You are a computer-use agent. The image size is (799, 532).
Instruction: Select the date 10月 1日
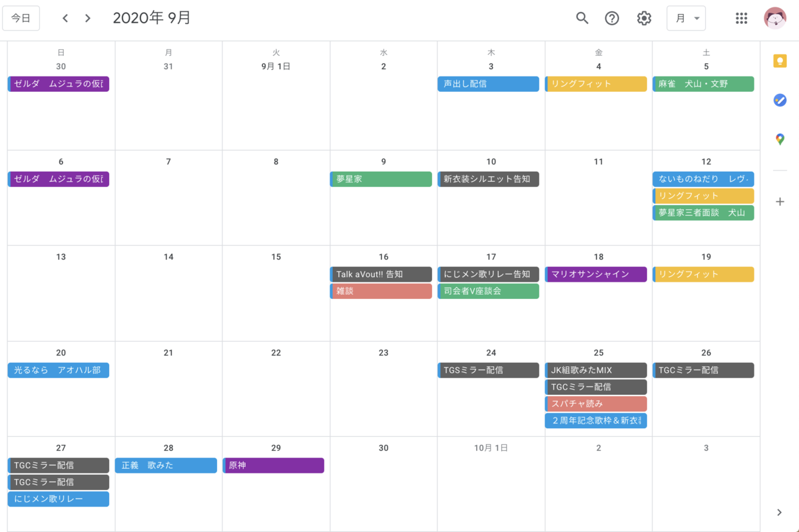tap(491, 448)
